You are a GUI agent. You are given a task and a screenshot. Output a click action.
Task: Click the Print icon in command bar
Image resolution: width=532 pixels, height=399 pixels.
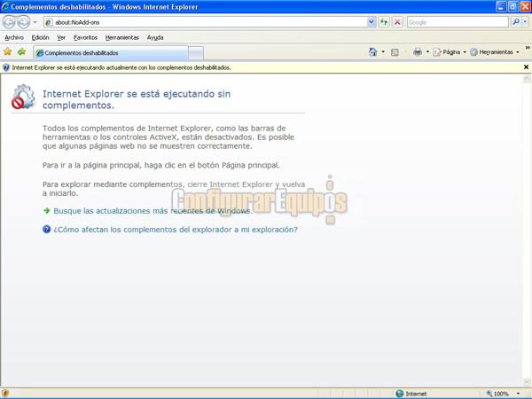[418, 52]
